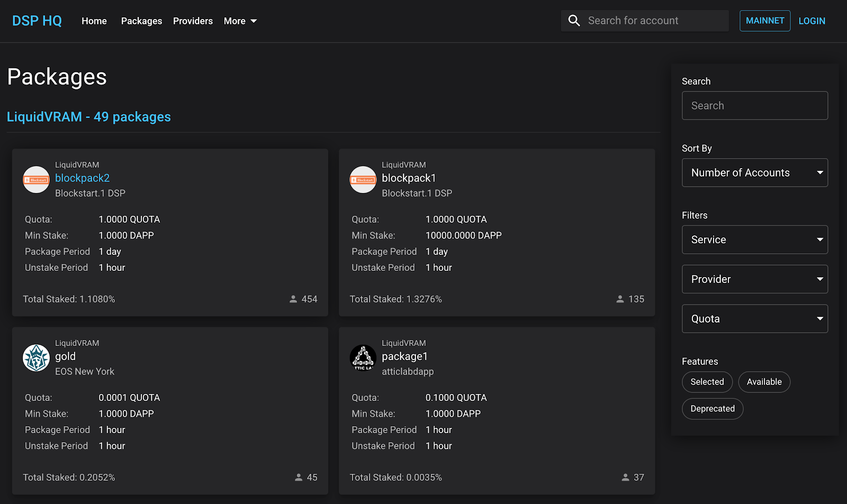Toggle the Available feature chip
Viewport: 847px width, 504px height.
click(764, 382)
